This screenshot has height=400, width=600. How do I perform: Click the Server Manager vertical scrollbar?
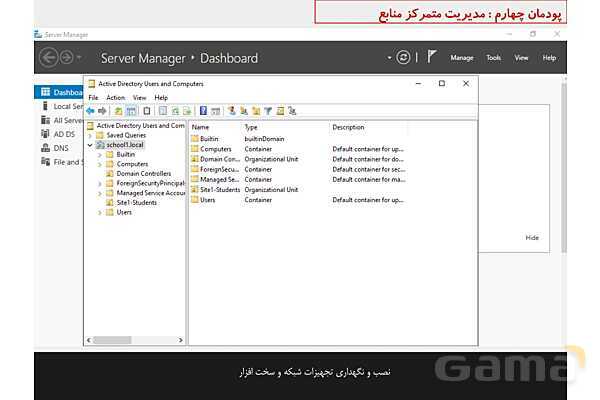(564, 168)
